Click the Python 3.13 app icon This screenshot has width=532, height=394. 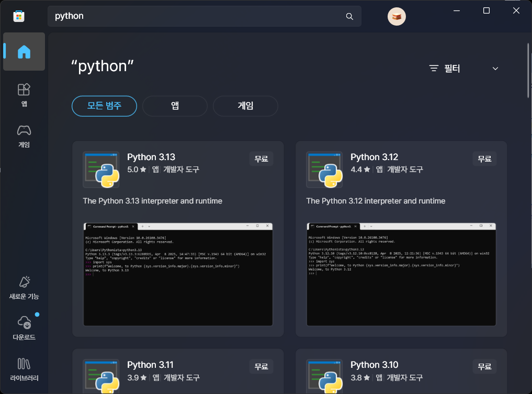[x=101, y=170]
